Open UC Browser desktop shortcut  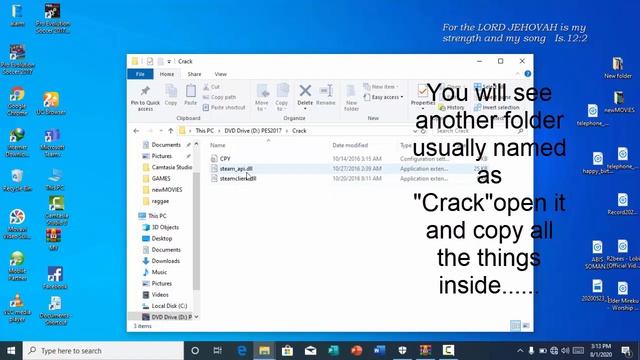point(51,103)
